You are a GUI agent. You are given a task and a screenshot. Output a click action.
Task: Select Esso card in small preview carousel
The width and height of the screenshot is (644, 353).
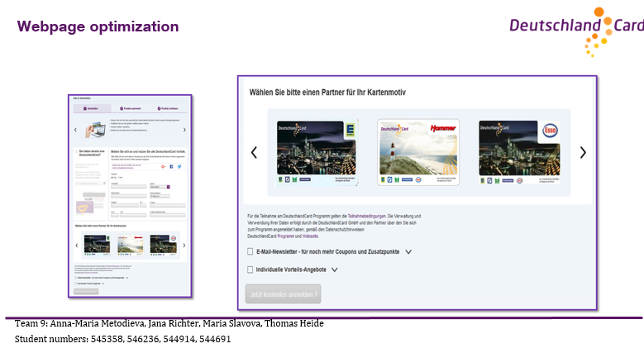pyautogui.click(x=164, y=246)
